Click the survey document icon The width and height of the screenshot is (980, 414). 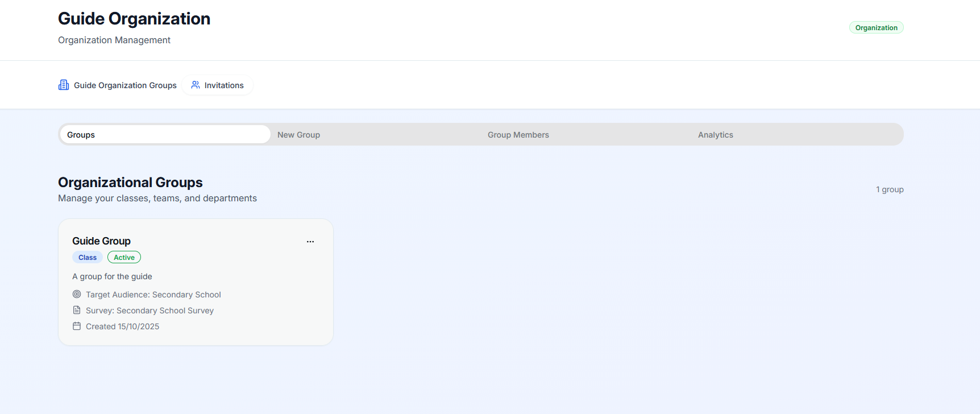[x=77, y=310]
